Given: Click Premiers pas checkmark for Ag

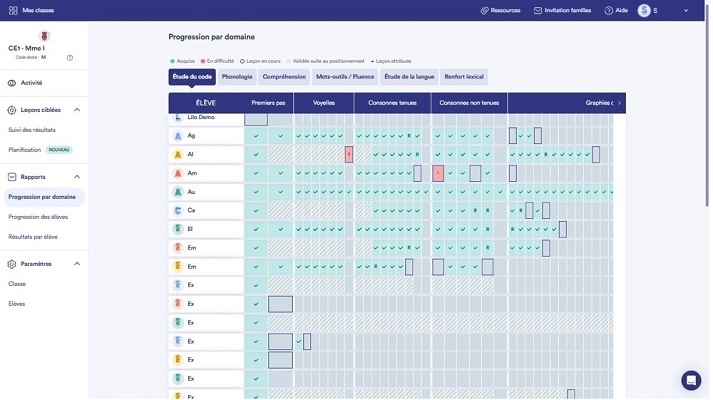Looking at the screenshot, I should click(256, 136).
